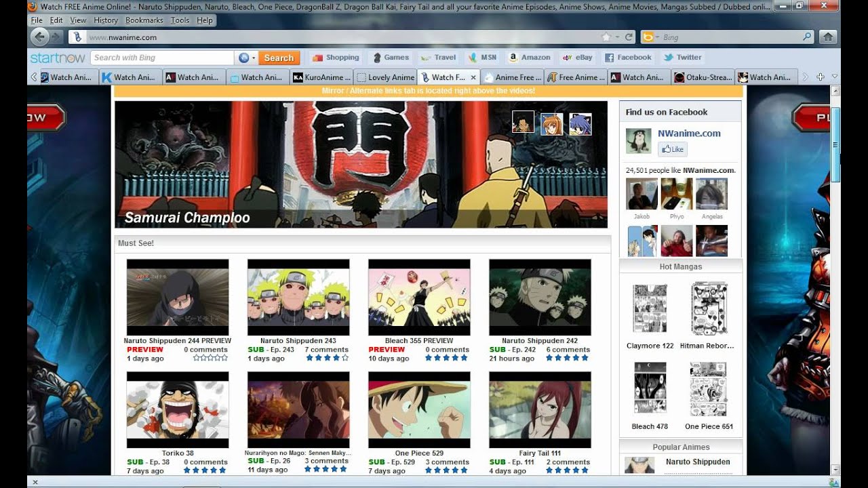This screenshot has height=488, width=868.
Task: Rate Bleach 355 PREVIEW with stars
Action: coord(446,358)
